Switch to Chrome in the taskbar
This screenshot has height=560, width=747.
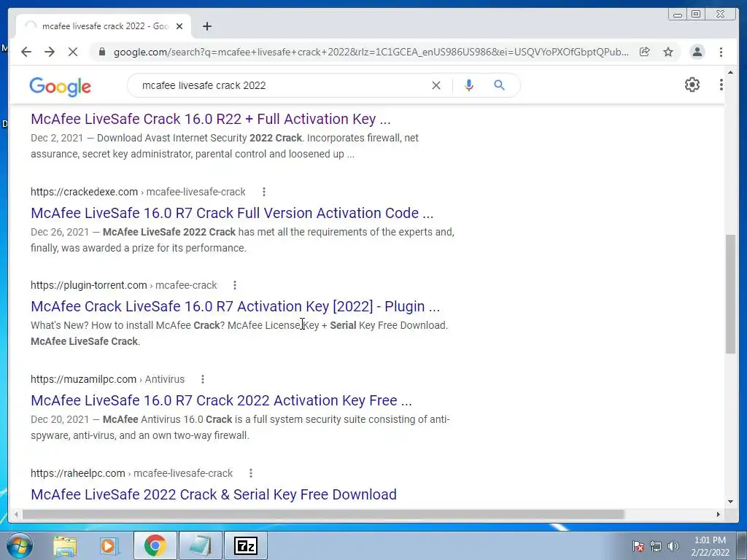pyautogui.click(x=155, y=545)
